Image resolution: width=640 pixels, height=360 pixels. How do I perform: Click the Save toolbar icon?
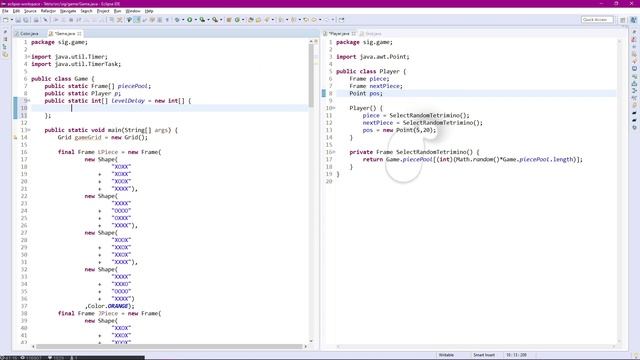click(18, 20)
